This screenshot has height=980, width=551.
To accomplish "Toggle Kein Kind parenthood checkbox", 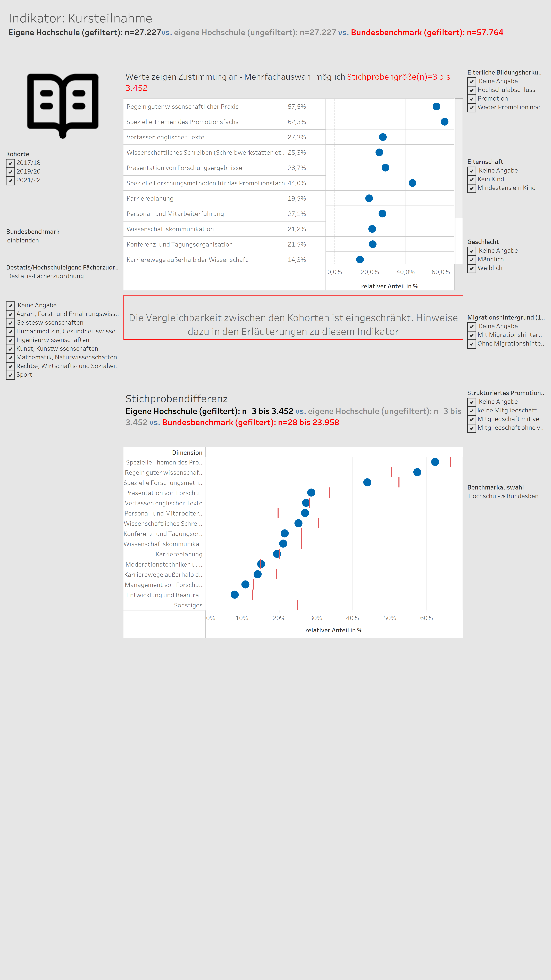I will pyautogui.click(x=472, y=179).
